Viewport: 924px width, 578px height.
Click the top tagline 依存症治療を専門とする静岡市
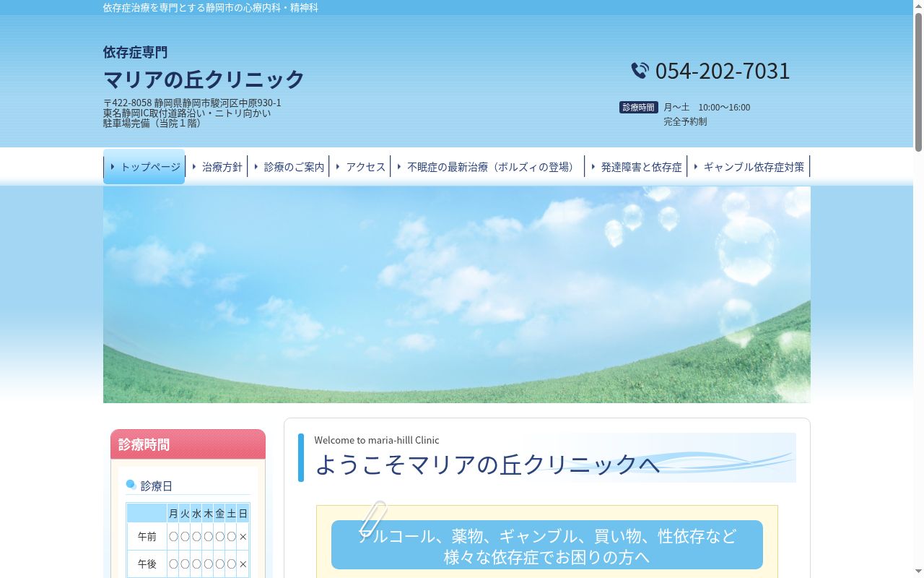[211, 7]
